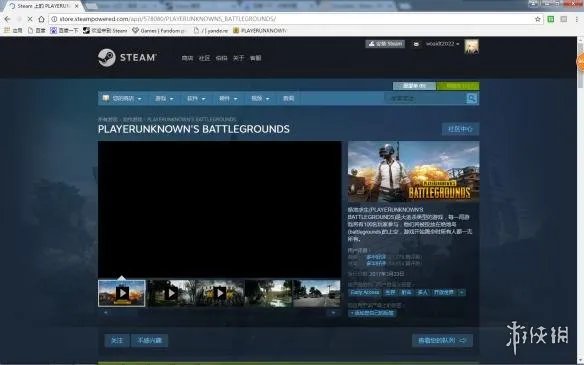Open the browser home page icon
The width and height of the screenshot is (584, 365).
tap(41, 19)
